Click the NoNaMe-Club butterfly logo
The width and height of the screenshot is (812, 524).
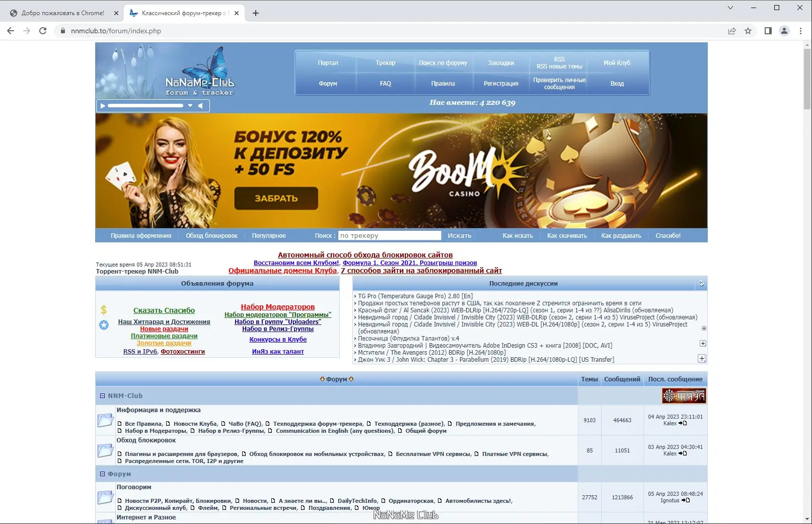pos(200,71)
